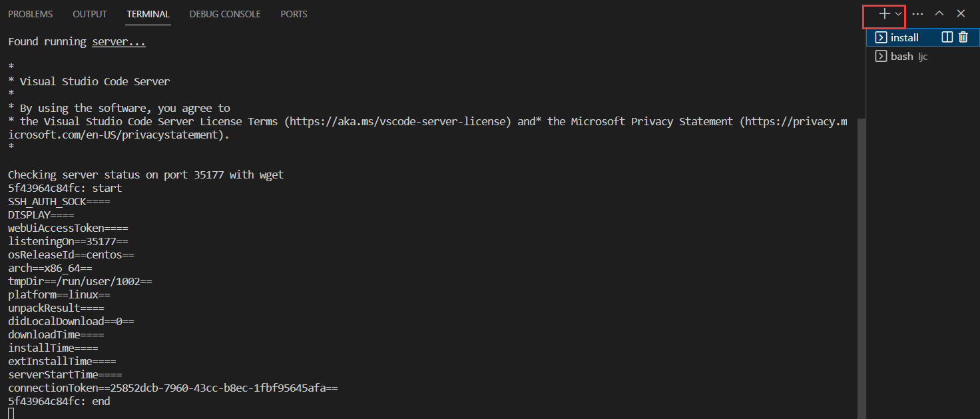Follow the underlined server link
This screenshot has height=419, width=980.
[x=119, y=41]
